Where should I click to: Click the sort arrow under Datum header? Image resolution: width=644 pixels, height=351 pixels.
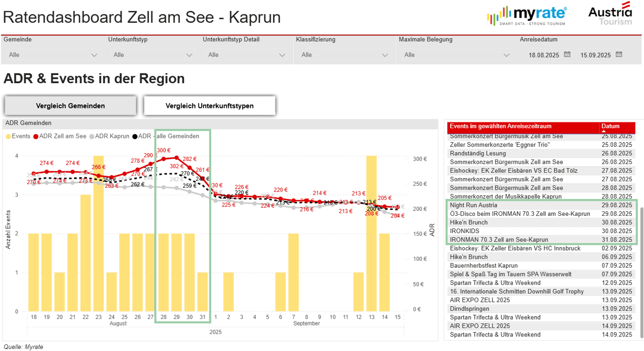coord(604,131)
